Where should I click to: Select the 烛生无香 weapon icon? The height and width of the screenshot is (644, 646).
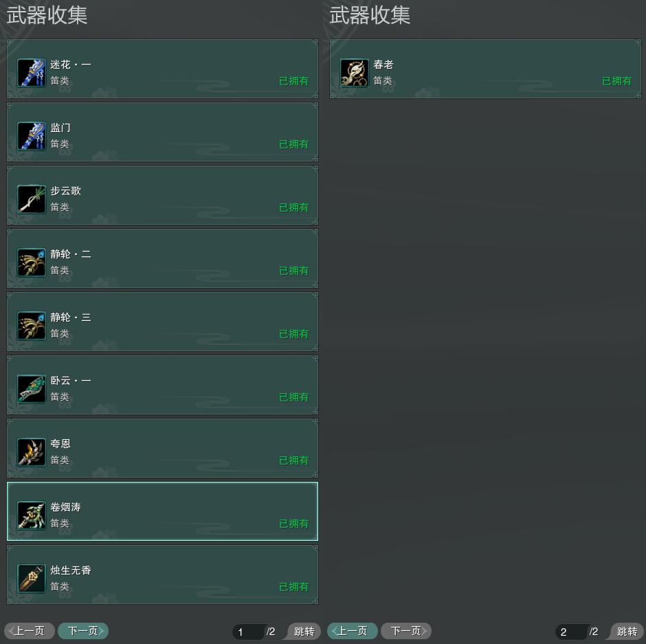[x=32, y=579]
